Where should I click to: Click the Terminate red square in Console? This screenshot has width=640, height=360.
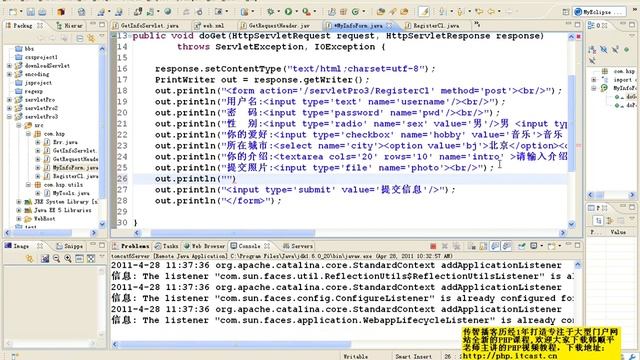pyautogui.click(x=433, y=246)
